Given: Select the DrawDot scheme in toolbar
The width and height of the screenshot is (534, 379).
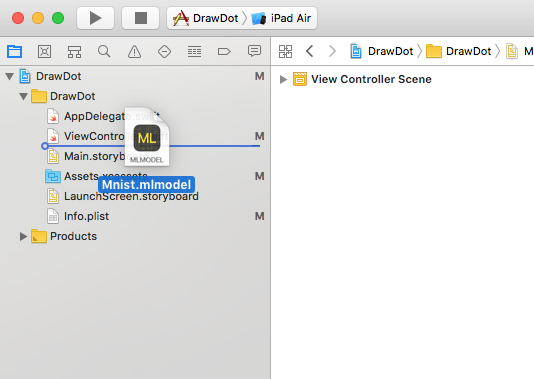Looking at the screenshot, I should tap(205, 18).
